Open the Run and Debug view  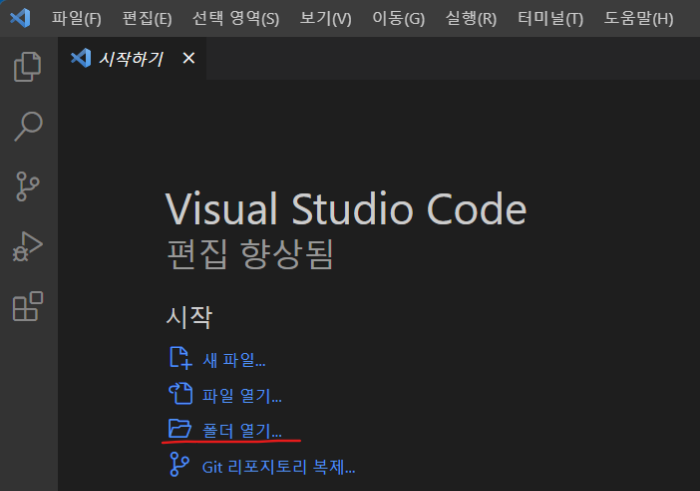pos(28,246)
